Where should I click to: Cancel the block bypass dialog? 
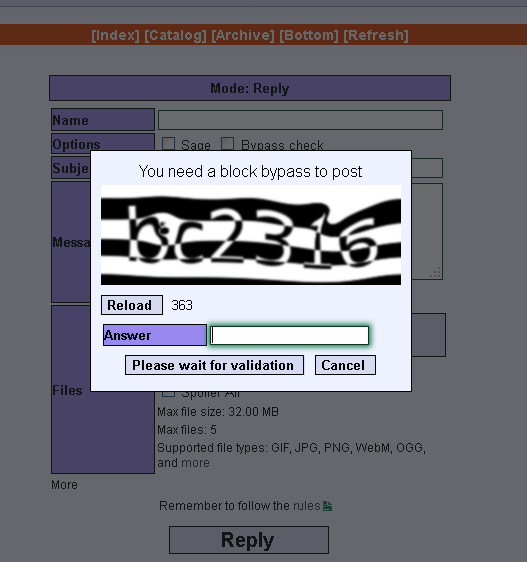[x=345, y=365]
